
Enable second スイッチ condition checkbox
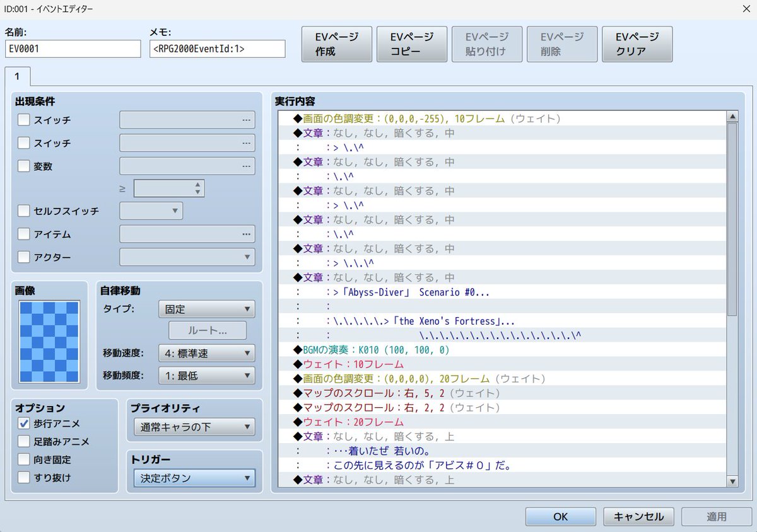(x=24, y=143)
